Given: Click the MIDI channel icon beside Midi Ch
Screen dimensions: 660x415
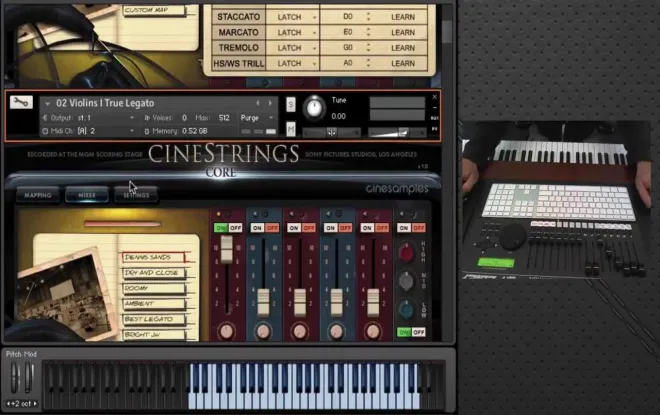Looking at the screenshot, I should 45,131.
